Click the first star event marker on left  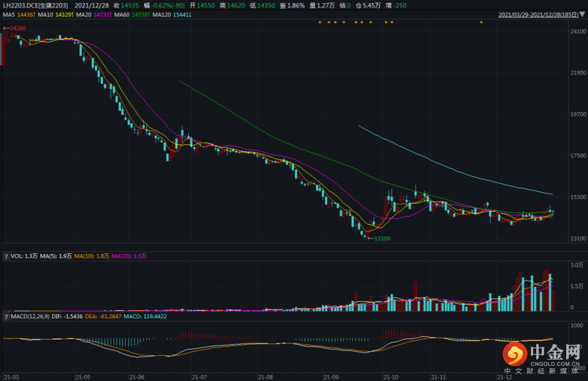point(320,22)
